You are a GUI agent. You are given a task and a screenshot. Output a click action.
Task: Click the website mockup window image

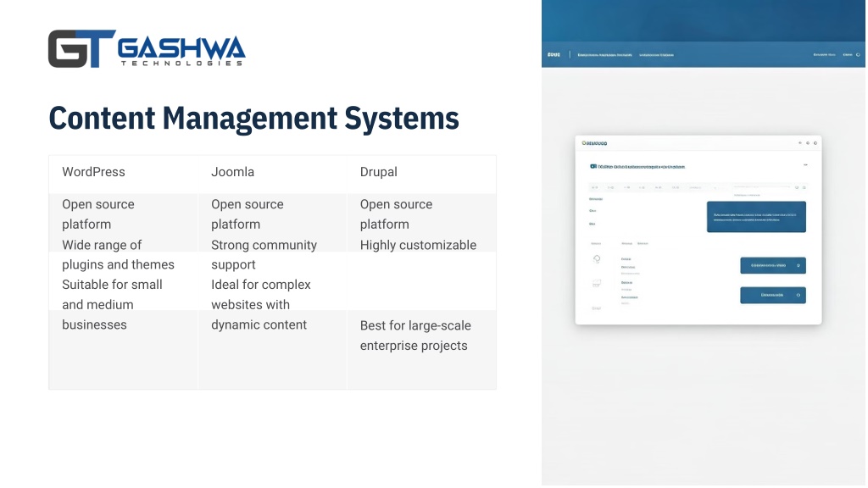pos(698,230)
